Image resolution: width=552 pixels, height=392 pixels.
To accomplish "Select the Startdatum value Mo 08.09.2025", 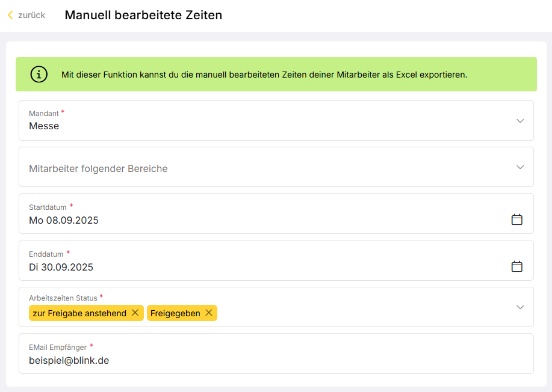I will coord(64,221).
